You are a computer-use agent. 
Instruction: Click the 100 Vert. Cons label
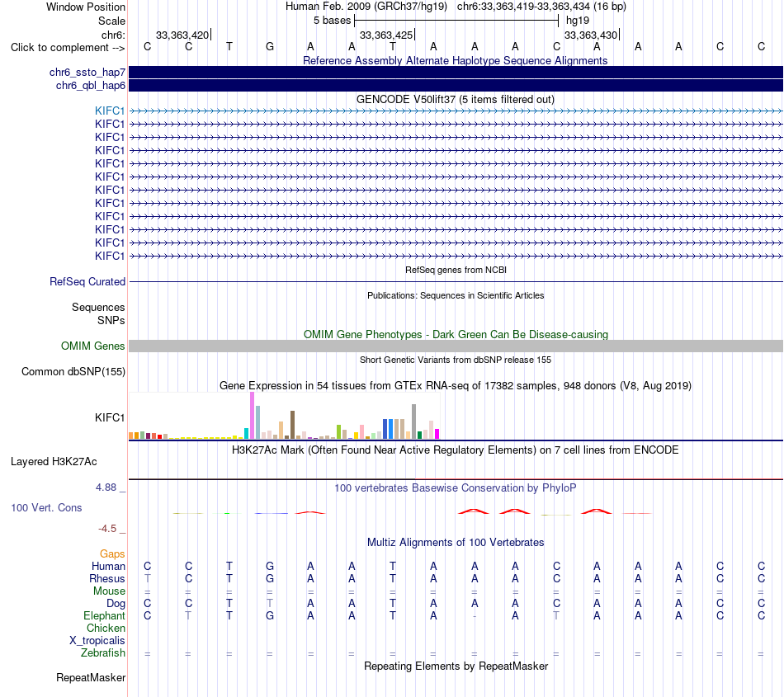46,507
